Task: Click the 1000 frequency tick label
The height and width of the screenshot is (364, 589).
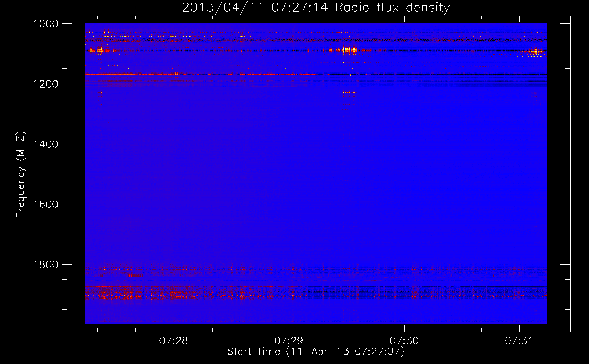Action: click(x=46, y=24)
